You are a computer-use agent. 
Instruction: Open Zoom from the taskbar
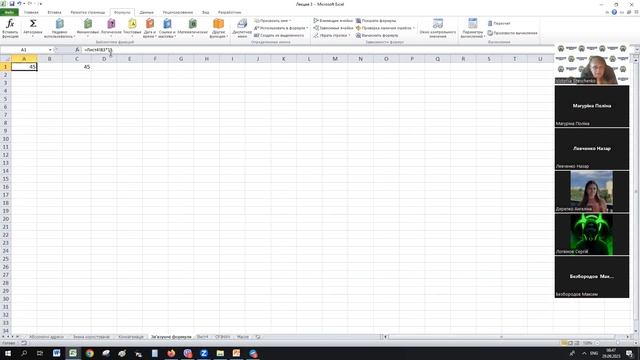click(x=204, y=353)
